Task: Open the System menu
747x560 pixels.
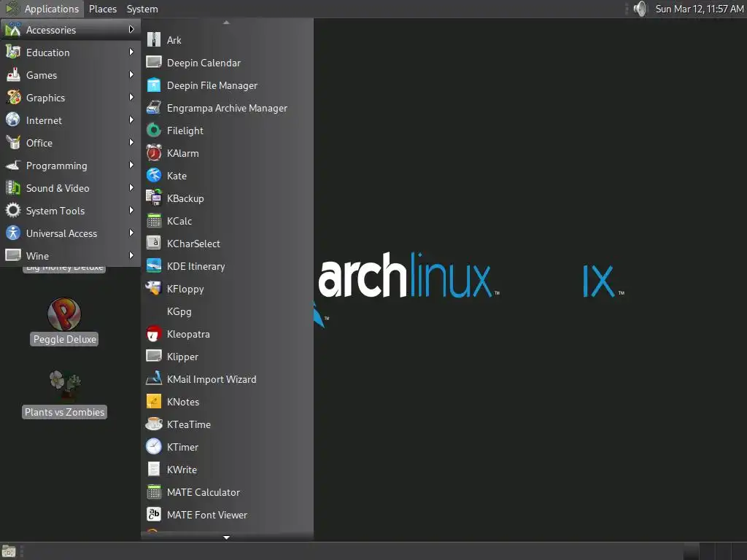Action: [142, 9]
